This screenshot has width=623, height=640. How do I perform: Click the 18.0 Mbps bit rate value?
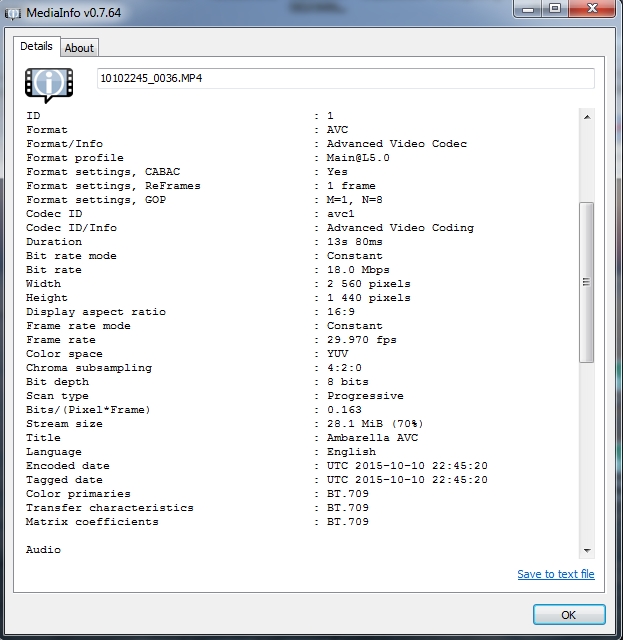(358, 270)
